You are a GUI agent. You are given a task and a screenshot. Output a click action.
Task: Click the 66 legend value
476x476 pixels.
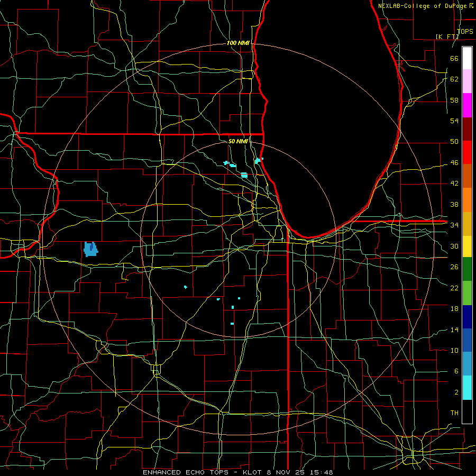(x=454, y=58)
